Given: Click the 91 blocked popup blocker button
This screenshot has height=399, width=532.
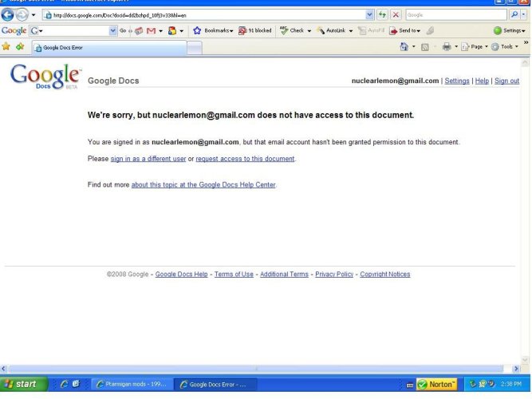Looking at the screenshot, I should coord(255,30).
